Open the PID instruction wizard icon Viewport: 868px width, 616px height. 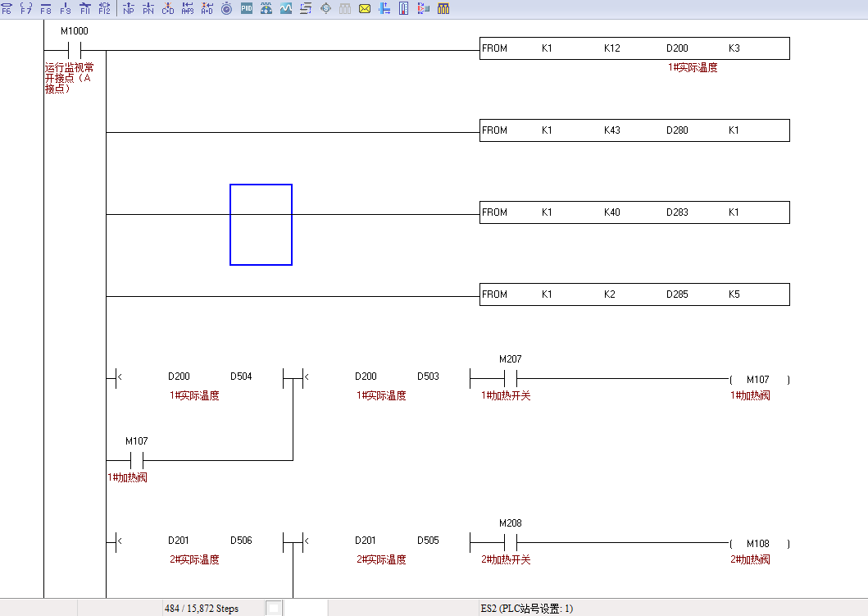pyautogui.click(x=247, y=9)
